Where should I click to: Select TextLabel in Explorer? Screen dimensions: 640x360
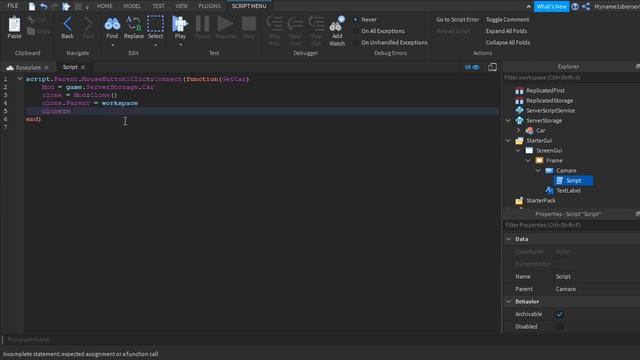click(x=568, y=191)
